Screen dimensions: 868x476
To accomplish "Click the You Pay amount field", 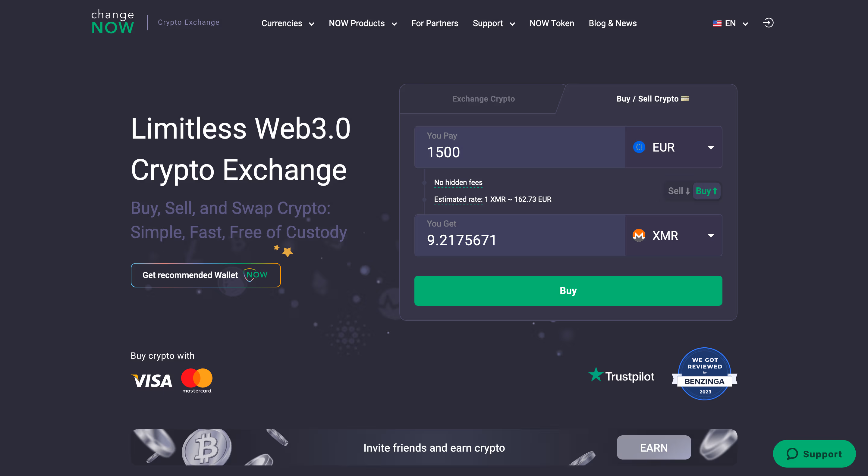I will [520, 147].
